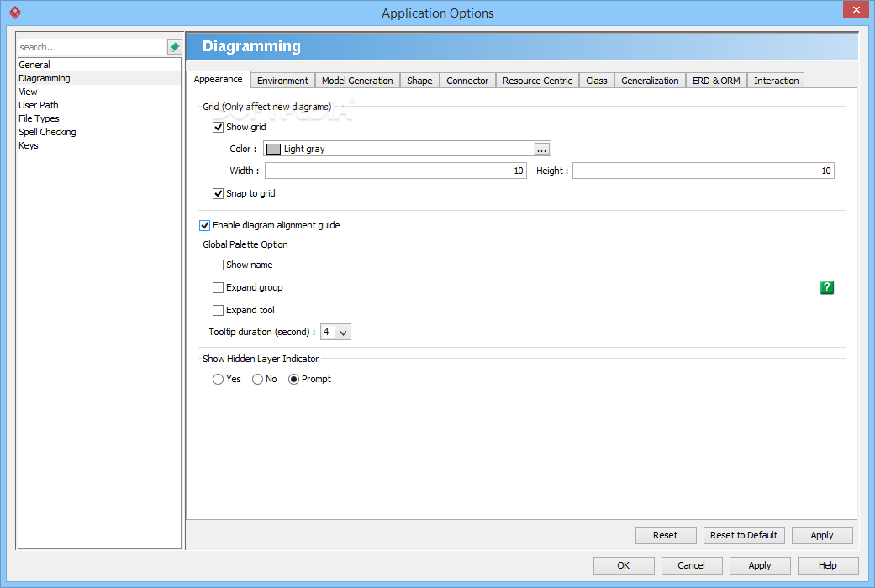Click the search options field

tap(92, 47)
